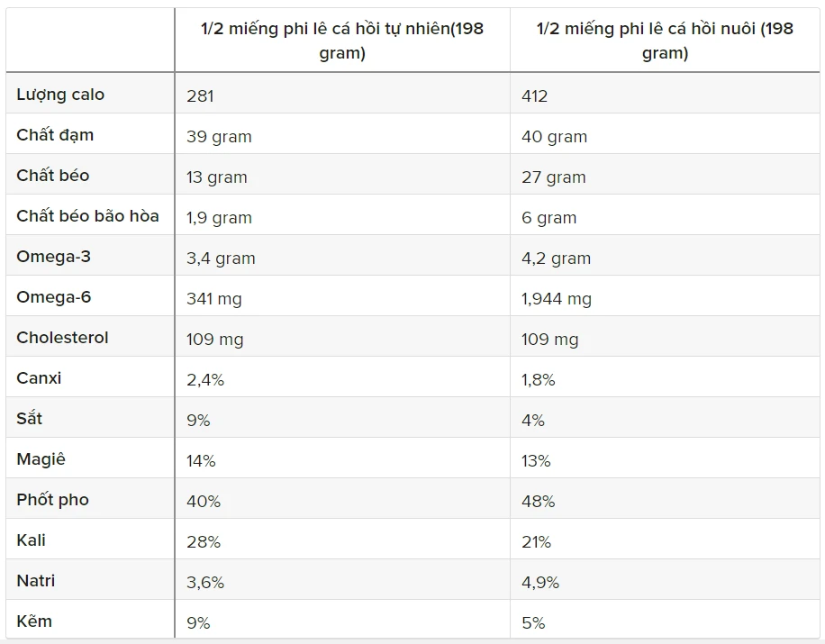Select the Omega-3 row label
This screenshot has height=644, width=825.
53,257
